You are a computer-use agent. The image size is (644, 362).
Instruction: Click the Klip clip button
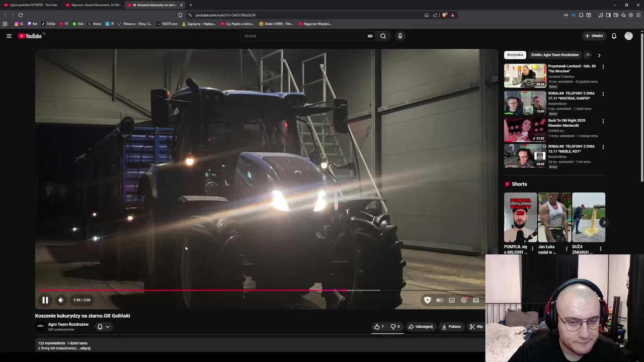(476, 327)
